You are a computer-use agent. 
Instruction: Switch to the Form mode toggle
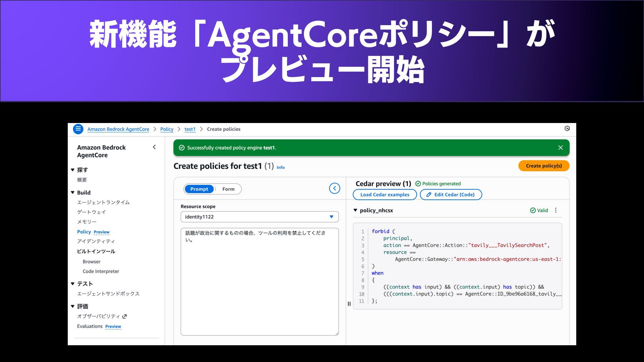click(228, 189)
